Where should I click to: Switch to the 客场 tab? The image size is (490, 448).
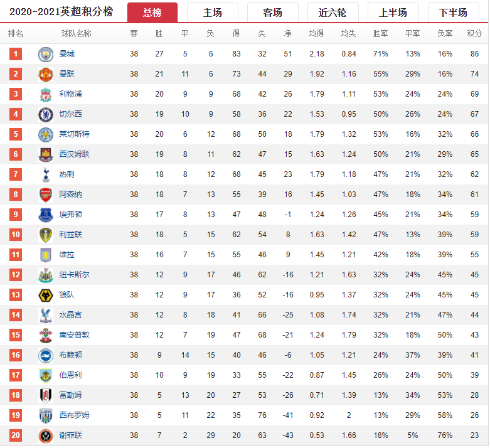[x=272, y=13]
